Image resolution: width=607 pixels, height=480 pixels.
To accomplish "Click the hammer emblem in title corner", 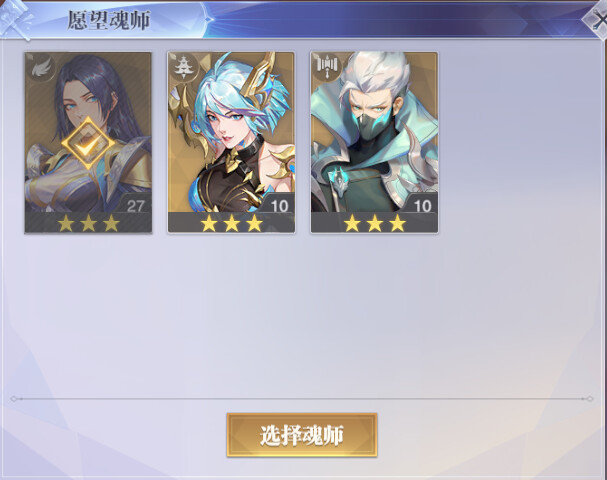I will (15, 19).
